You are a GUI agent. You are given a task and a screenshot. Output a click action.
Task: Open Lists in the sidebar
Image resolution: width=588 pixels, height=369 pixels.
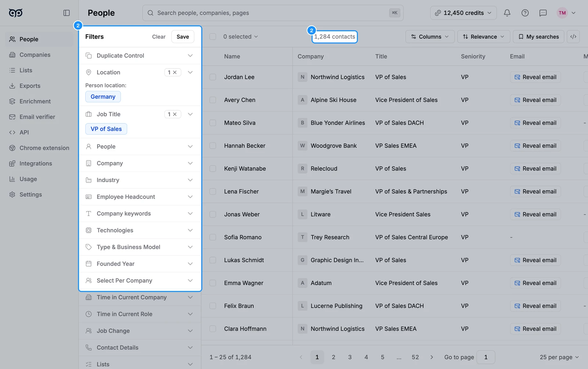(39, 70)
